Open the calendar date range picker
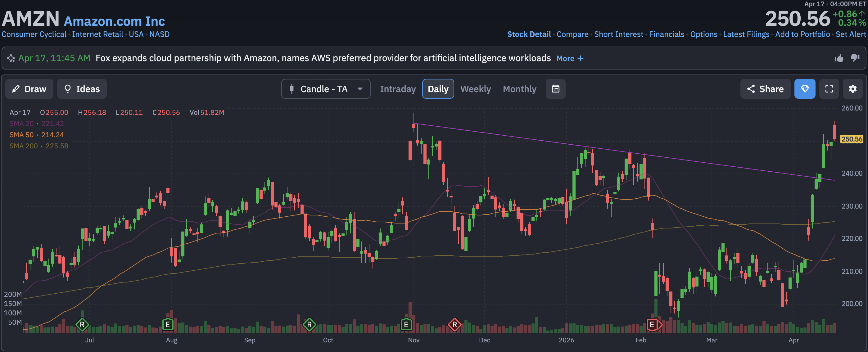This screenshot has width=868, height=352. [x=555, y=89]
